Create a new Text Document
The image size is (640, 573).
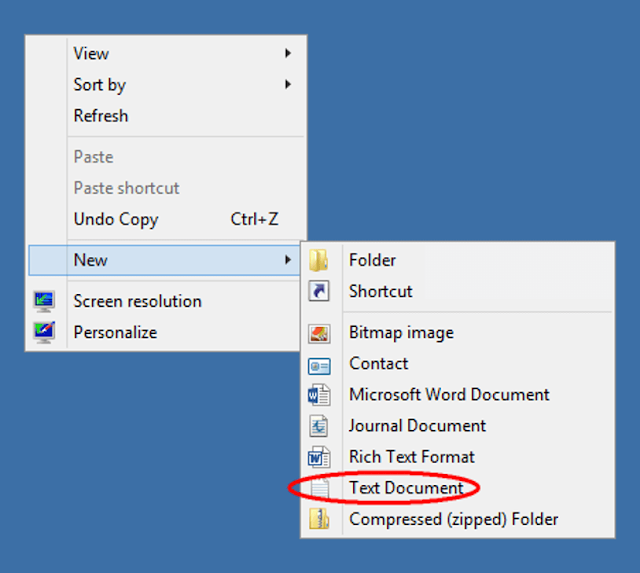click(x=458, y=488)
